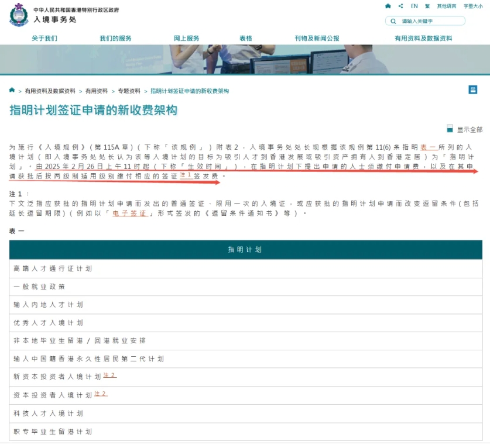
Task: Select row 职专毕业生留港计划
Action: (246, 432)
